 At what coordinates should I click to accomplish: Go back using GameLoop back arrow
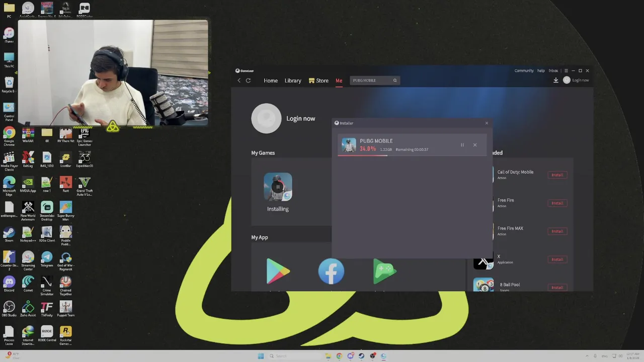point(239,80)
